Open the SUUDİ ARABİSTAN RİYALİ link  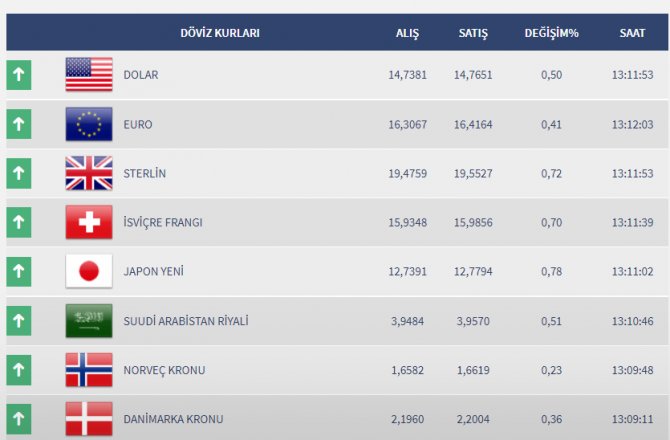tap(185, 320)
